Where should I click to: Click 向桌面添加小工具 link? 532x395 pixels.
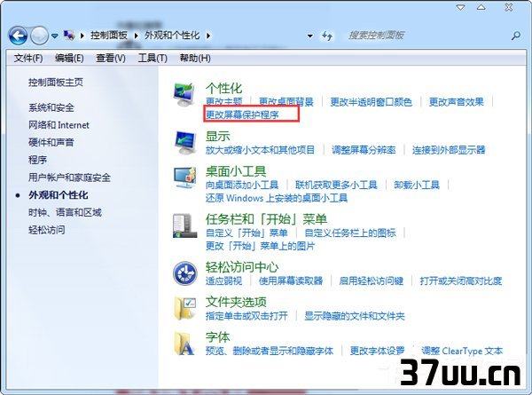(242, 185)
